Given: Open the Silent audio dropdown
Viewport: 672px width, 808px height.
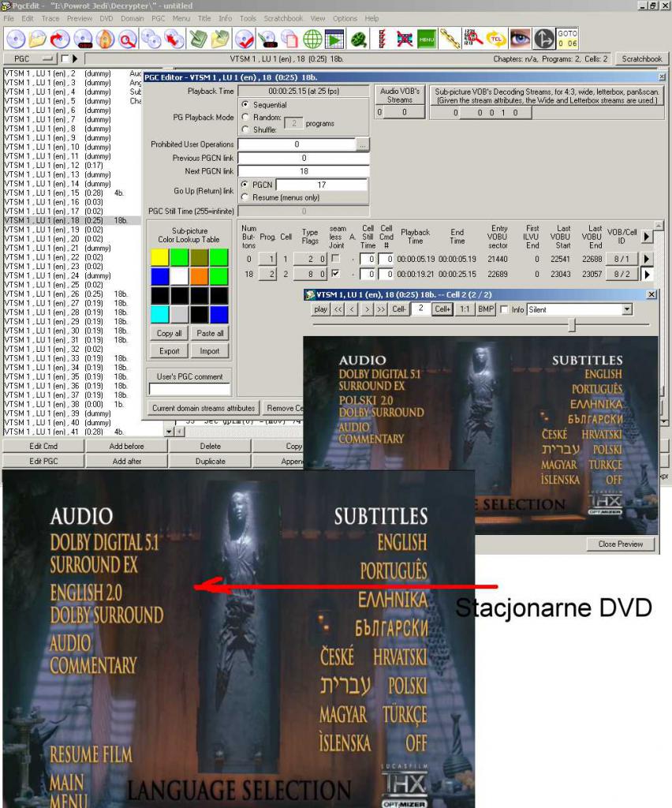Looking at the screenshot, I should [627, 309].
